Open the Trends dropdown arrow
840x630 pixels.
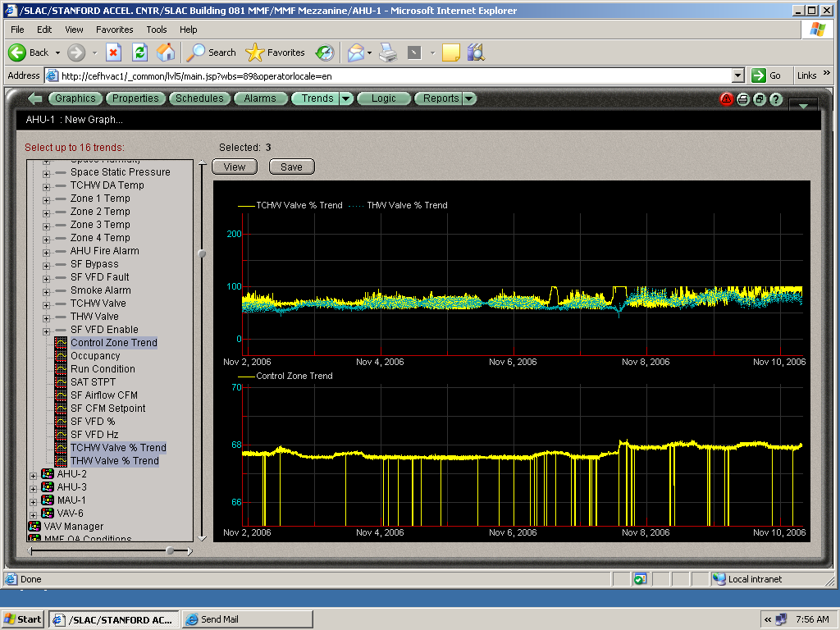point(346,98)
